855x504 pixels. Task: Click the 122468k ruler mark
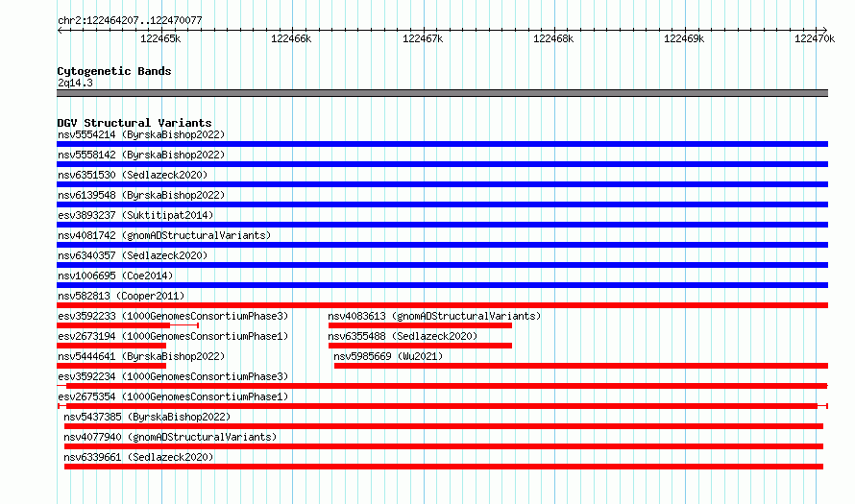(x=553, y=38)
